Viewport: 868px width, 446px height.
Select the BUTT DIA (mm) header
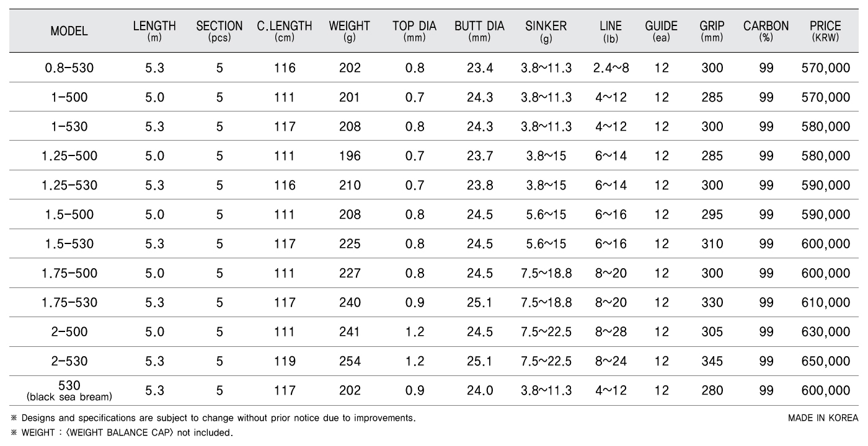click(479, 31)
